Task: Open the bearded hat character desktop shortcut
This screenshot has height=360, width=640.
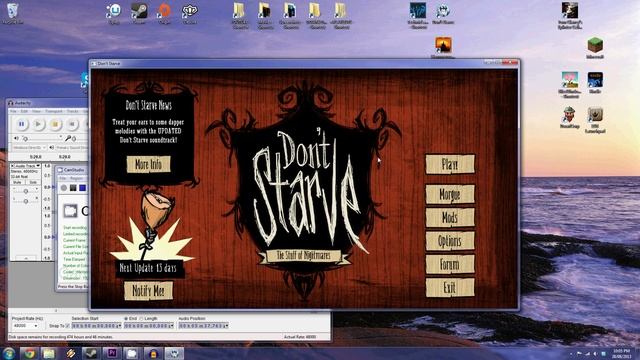Action: [569, 118]
